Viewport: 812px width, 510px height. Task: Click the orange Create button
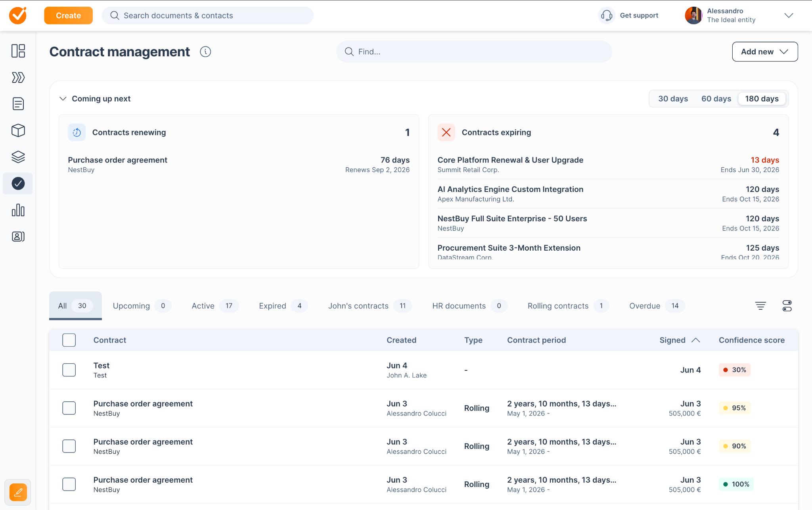pos(68,15)
